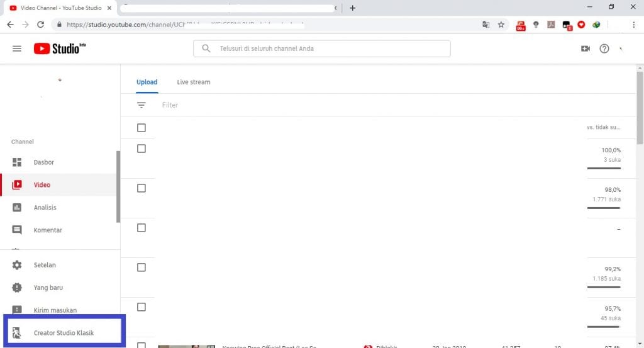The image size is (644, 348).
Task: Click the filter lines icon
Action: click(x=142, y=105)
